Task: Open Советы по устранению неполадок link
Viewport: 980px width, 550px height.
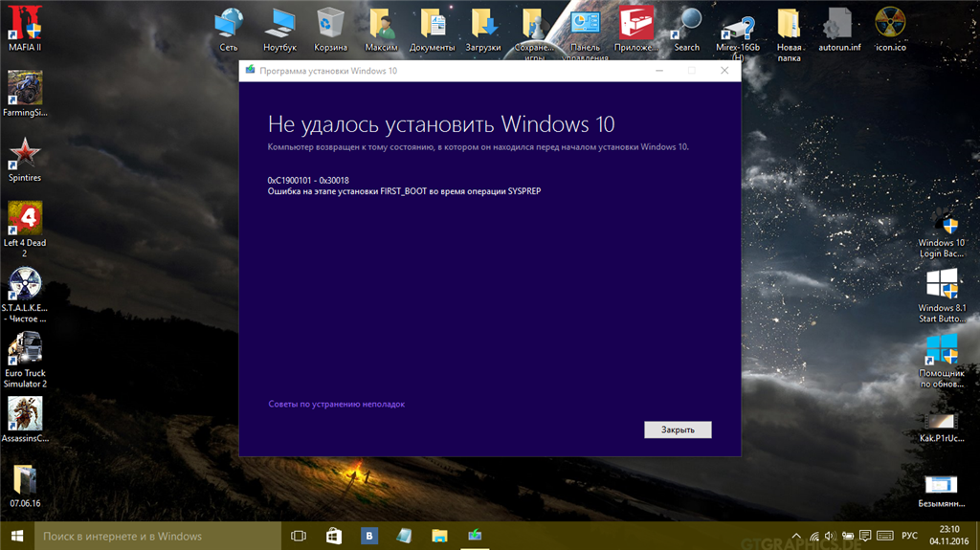Action: [x=336, y=404]
